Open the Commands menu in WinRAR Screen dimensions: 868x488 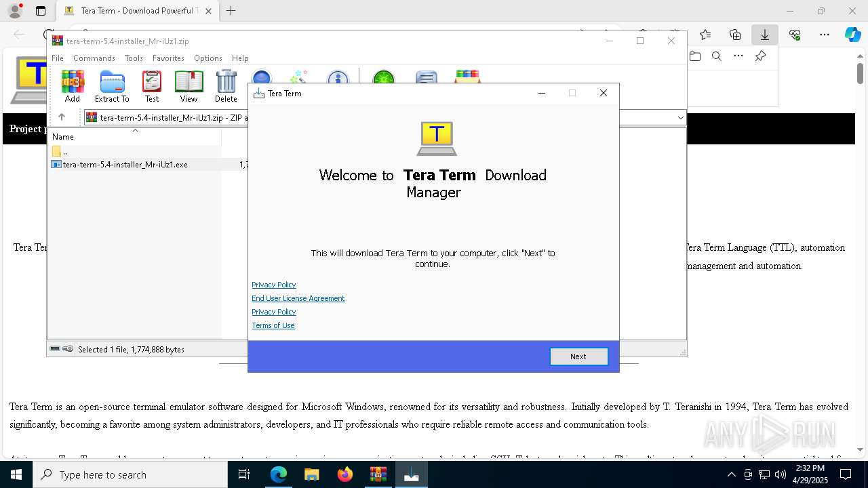pos(94,58)
